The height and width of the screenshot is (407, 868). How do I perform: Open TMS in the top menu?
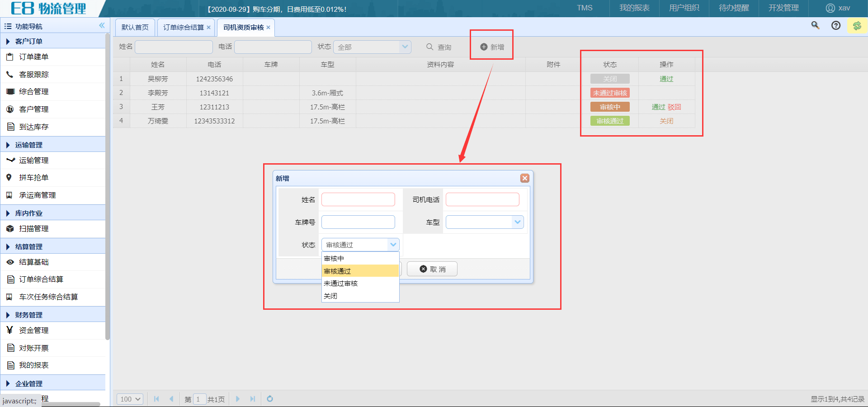tap(585, 8)
